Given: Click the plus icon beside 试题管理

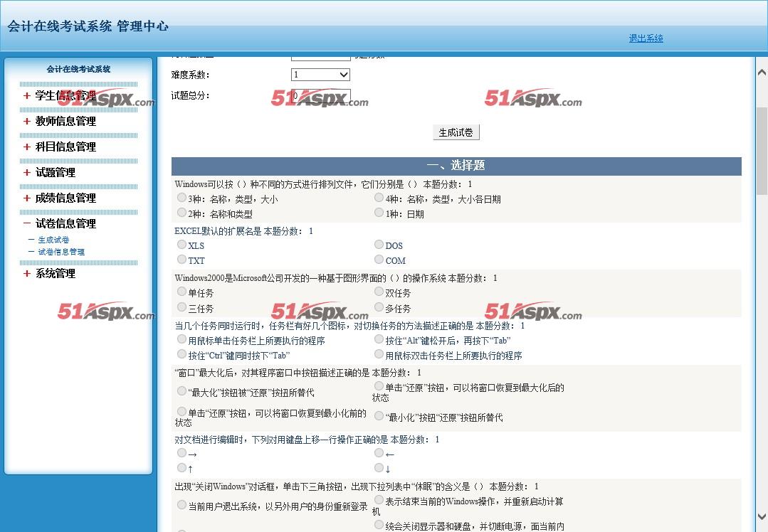Looking at the screenshot, I should 27,173.
